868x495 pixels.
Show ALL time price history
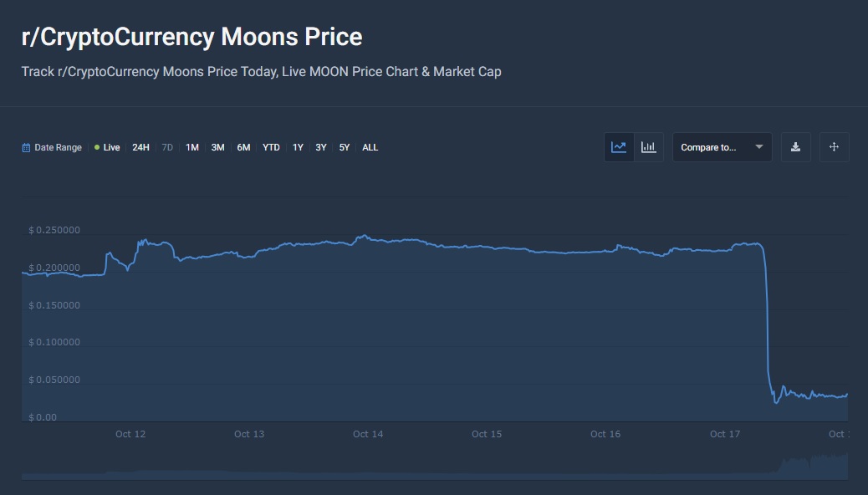tap(370, 147)
